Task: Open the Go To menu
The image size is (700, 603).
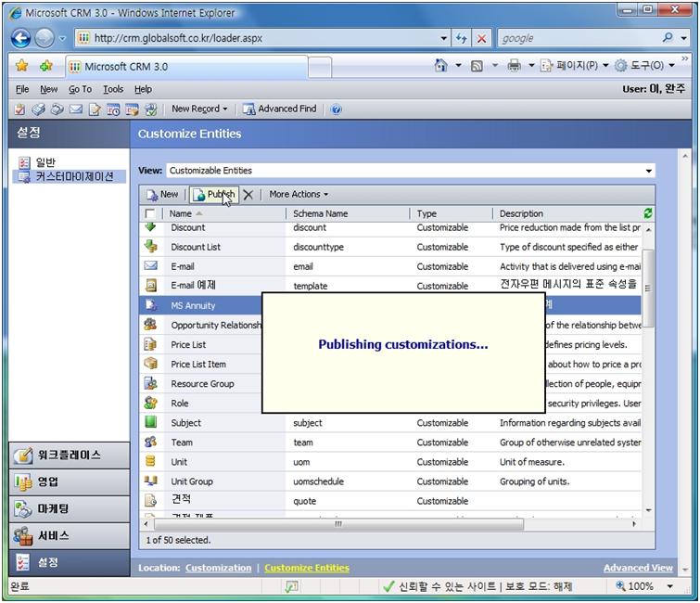Action: 80,89
